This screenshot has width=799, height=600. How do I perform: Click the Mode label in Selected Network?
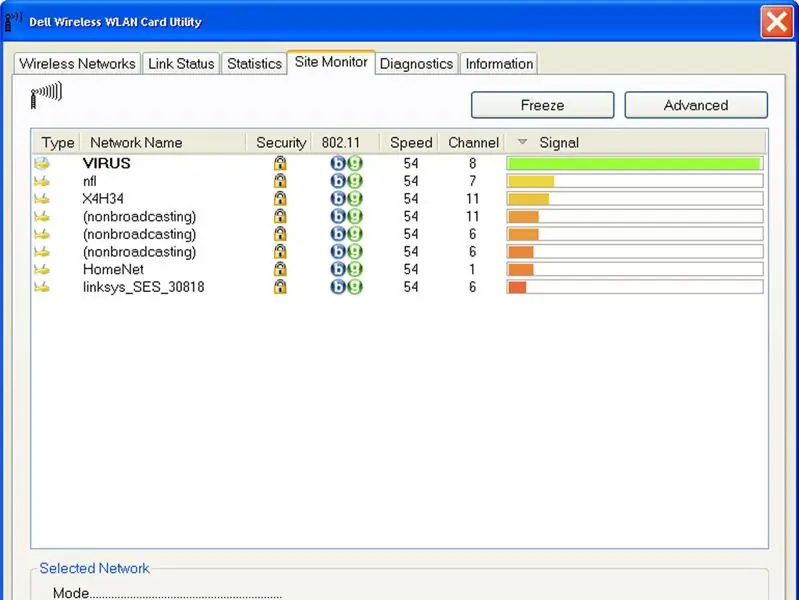coord(71,593)
